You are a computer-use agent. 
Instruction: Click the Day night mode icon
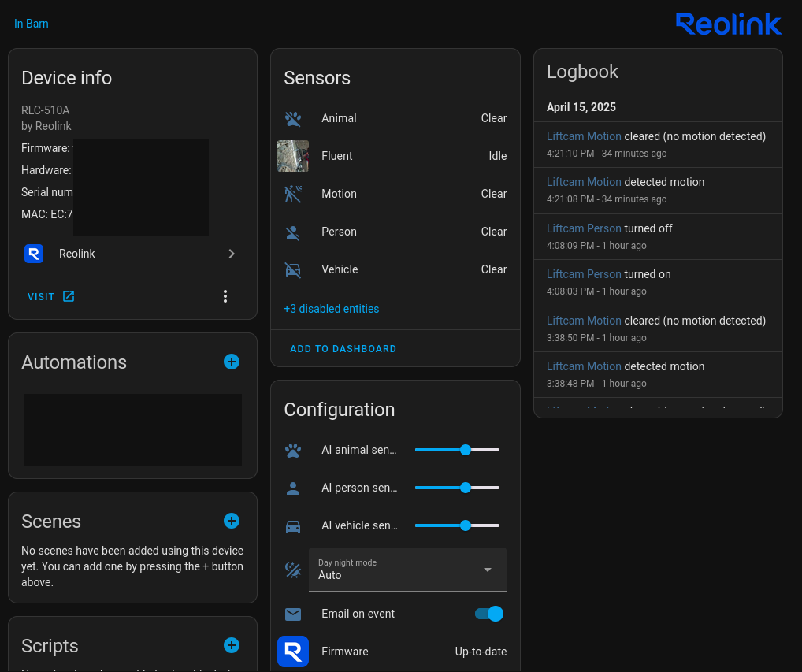tap(292, 570)
